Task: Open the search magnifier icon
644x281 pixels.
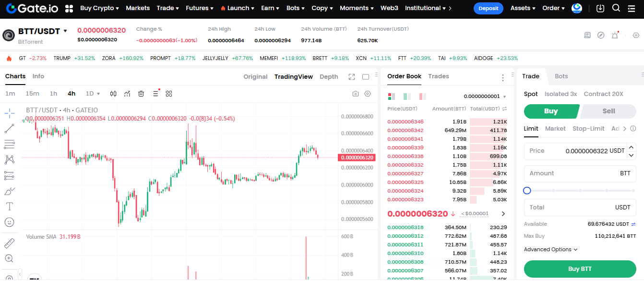Action: click(617, 8)
